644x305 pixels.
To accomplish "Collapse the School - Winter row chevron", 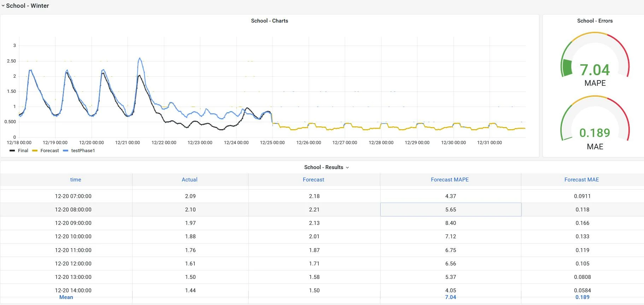I will [x=3, y=6].
